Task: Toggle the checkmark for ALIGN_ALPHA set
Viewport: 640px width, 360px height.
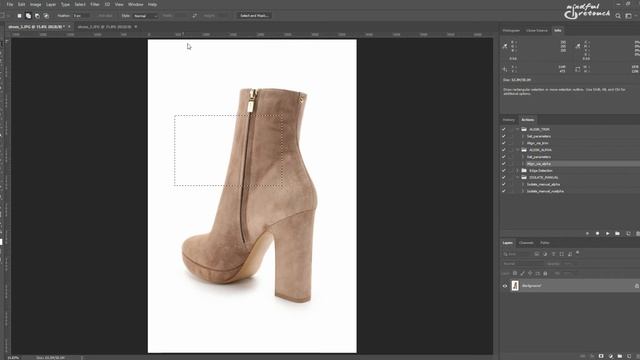Action: [x=504, y=150]
